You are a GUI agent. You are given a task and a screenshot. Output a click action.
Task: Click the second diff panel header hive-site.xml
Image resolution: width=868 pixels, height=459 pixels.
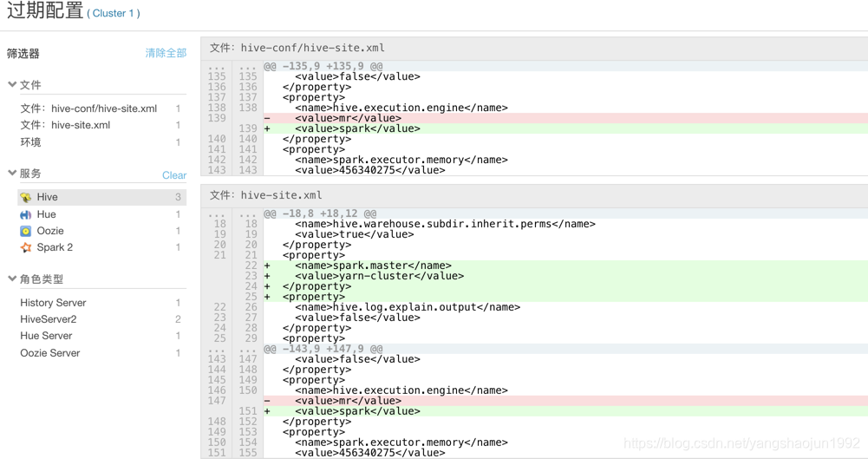click(534, 195)
